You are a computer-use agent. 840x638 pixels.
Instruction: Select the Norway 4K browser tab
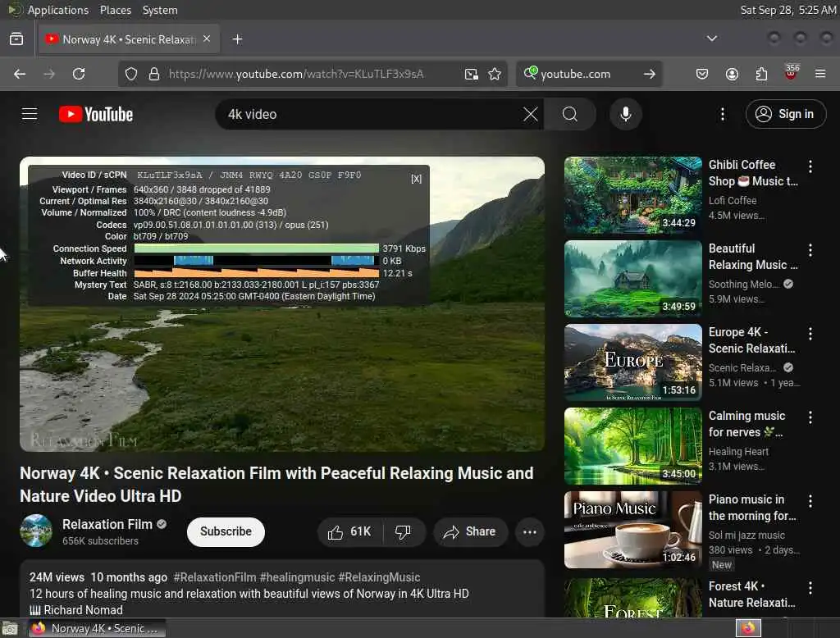pos(129,39)
